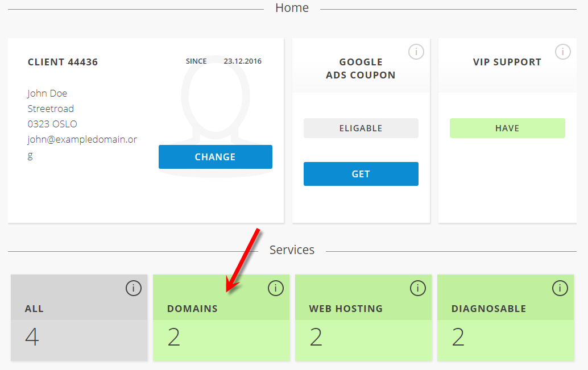Show info for the ALL services tile
This screenshot has height=370, width=588.
(134, 288)
